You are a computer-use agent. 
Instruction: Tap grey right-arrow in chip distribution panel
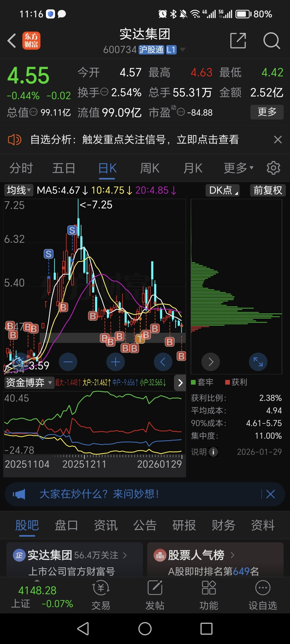[211, 362]
